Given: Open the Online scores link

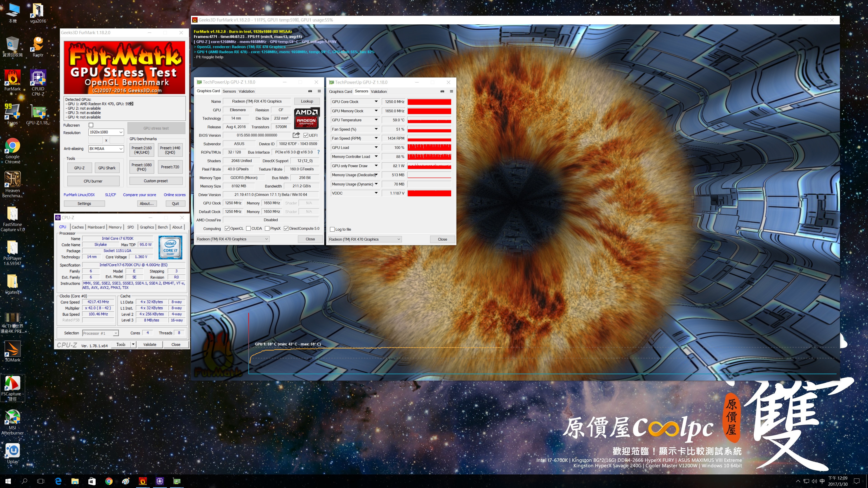Looking at the screenshot, I should coord(175,195).
